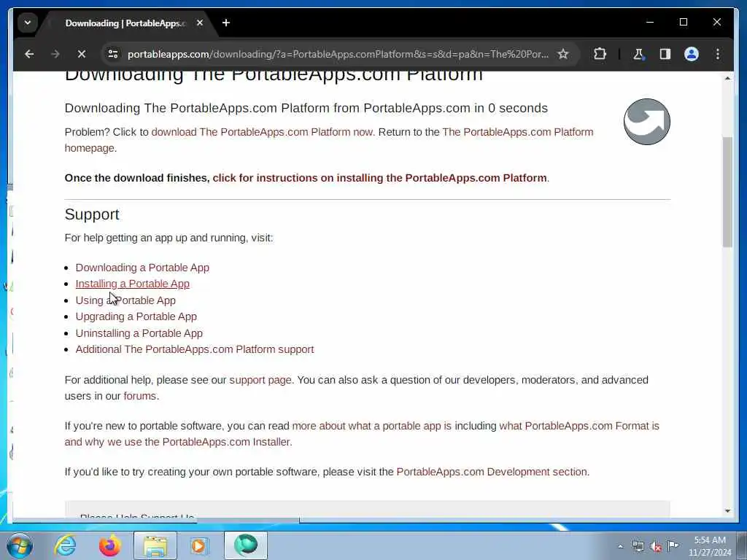The image size is (747, 560).
Task: Open 'what PortableApps.com Format is' link
Action: tap(578, 426)
